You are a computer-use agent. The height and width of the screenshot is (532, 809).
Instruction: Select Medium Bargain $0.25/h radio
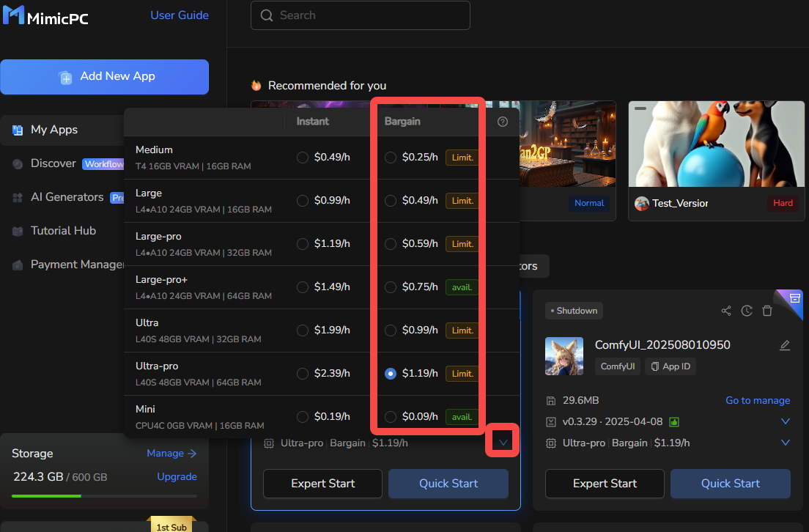point(391,158)
